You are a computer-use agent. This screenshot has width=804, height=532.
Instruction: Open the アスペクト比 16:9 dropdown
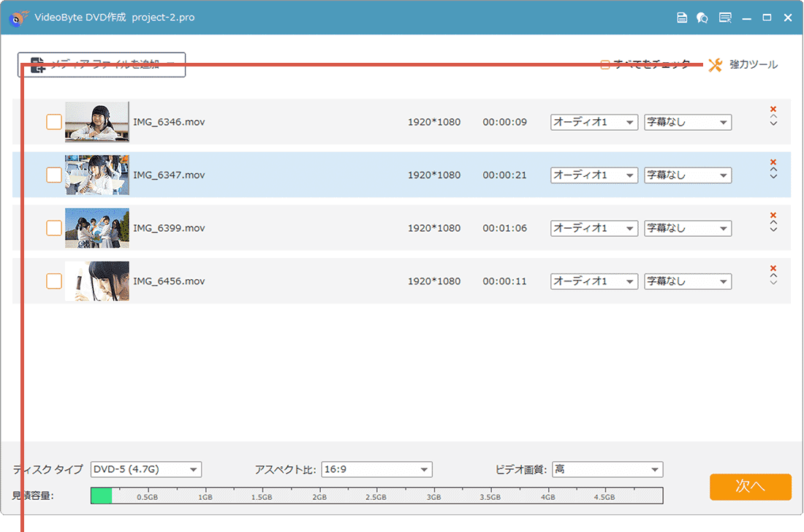376,469
